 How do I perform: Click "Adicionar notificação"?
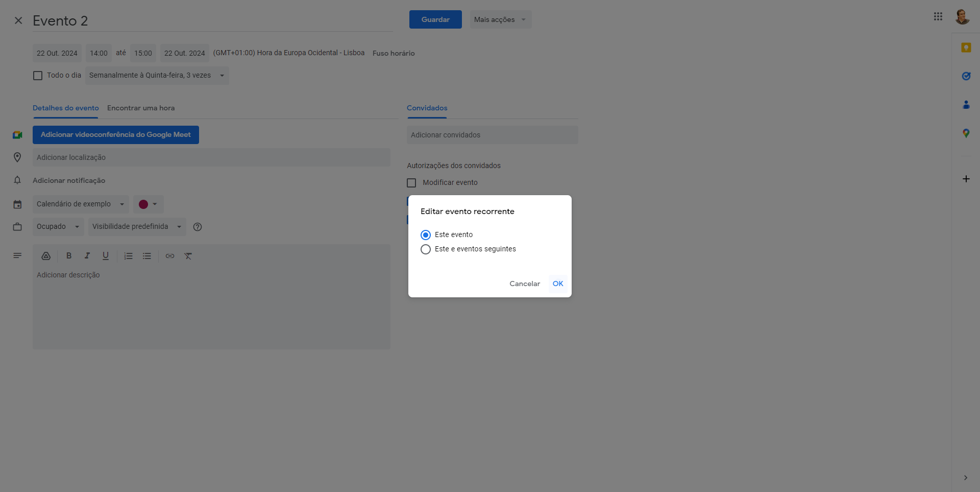click(x=69, y=180)
